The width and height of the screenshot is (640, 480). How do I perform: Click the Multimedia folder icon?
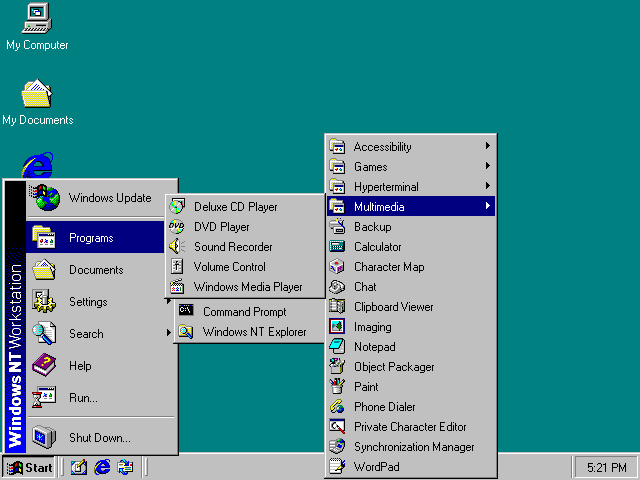337,207
